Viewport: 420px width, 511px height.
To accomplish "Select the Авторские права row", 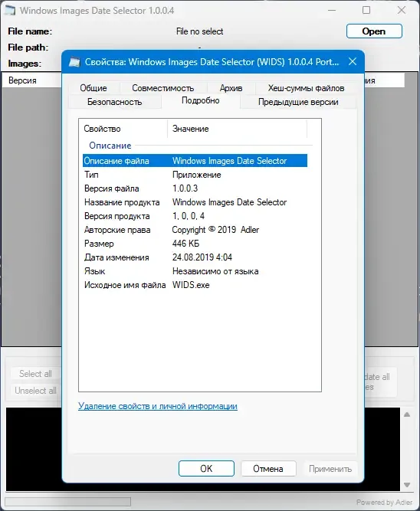I will [195, 230].
